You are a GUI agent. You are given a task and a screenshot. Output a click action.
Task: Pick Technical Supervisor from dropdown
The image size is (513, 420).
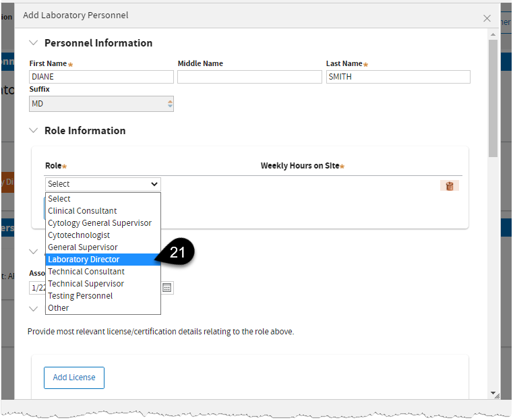86,284
